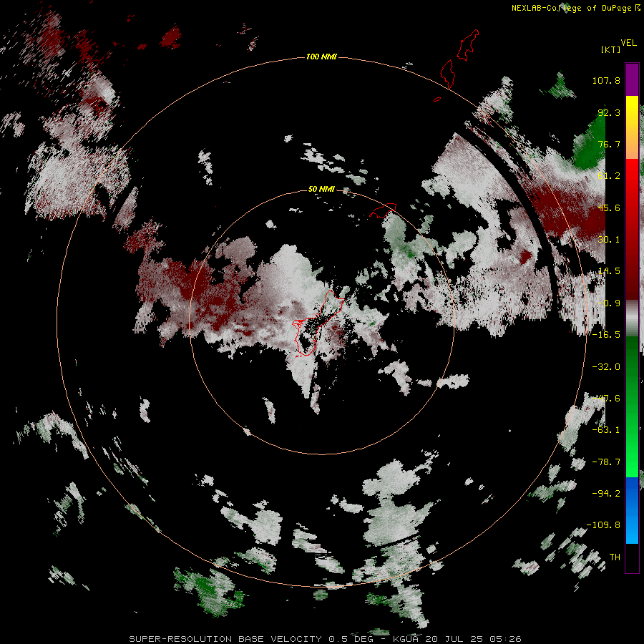Select the -94.2 legend value
The image size is (644, 644).
point(606,494)
